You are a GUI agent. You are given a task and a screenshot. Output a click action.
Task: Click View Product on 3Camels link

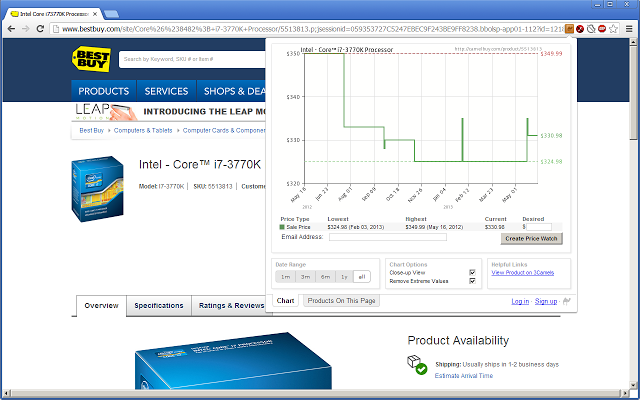522,273
